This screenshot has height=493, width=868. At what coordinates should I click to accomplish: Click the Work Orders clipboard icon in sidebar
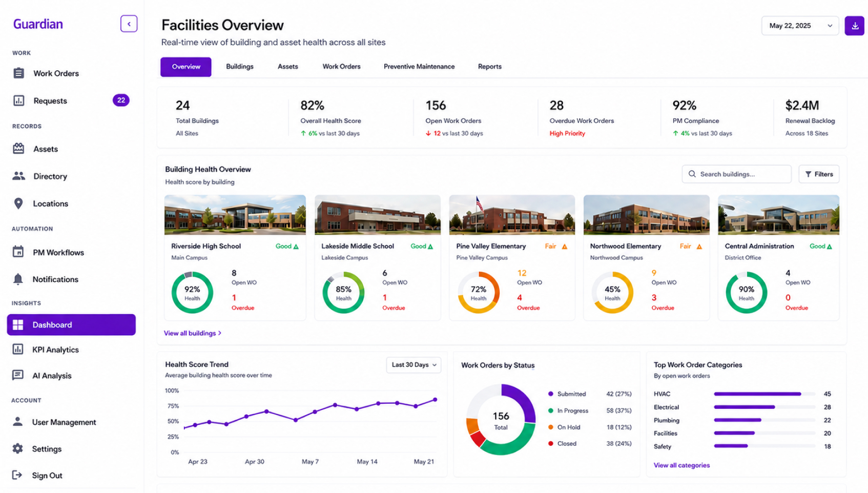pyautogui.click(x=18, y=73)
